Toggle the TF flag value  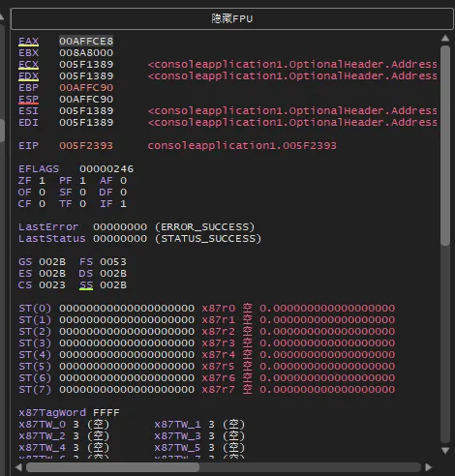pyautogui.click(x=83, y=204)
